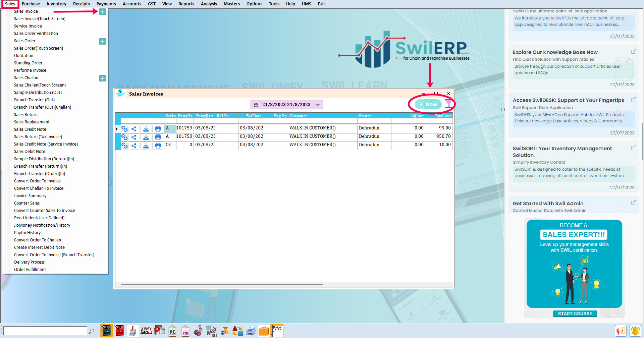The width and height of the screenshot is (644, 338).
Task: Click the money bag calculator shortcut icon
Action: pos(225,331)
